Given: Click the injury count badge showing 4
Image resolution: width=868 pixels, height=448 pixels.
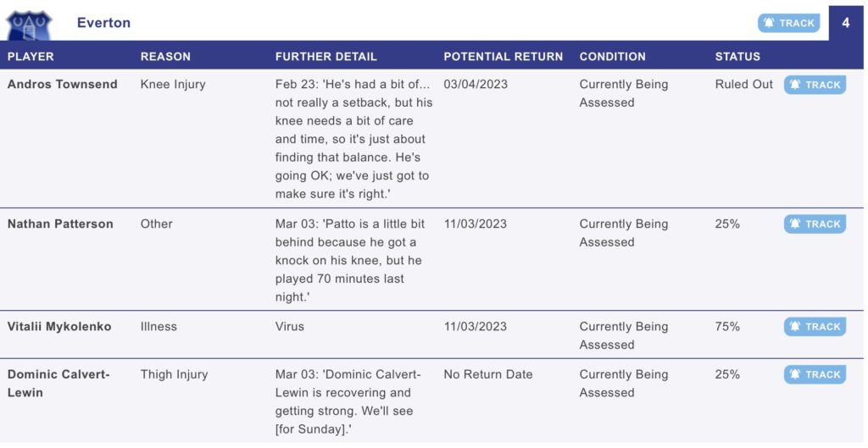Looking at the screenshot, I should [x=846, y=23].
